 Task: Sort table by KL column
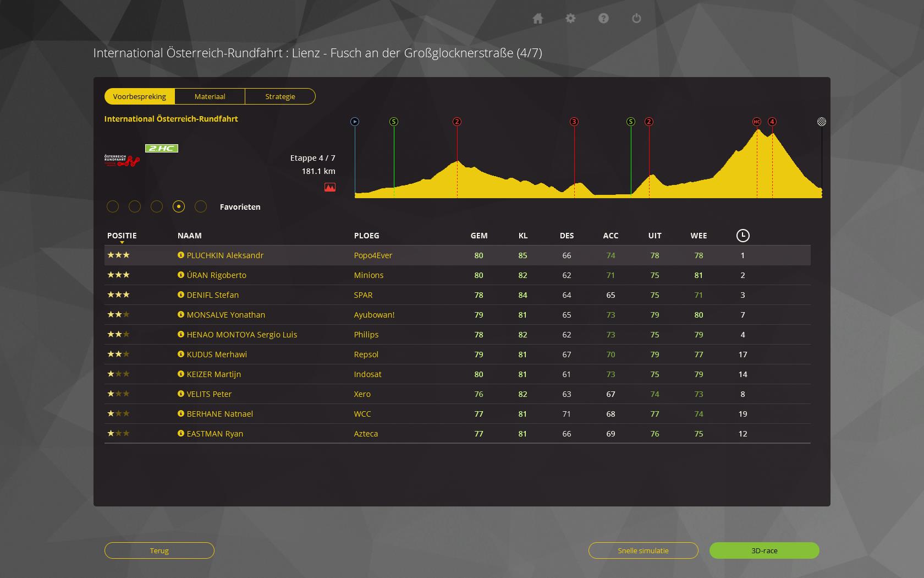click(x=523, y=236)
